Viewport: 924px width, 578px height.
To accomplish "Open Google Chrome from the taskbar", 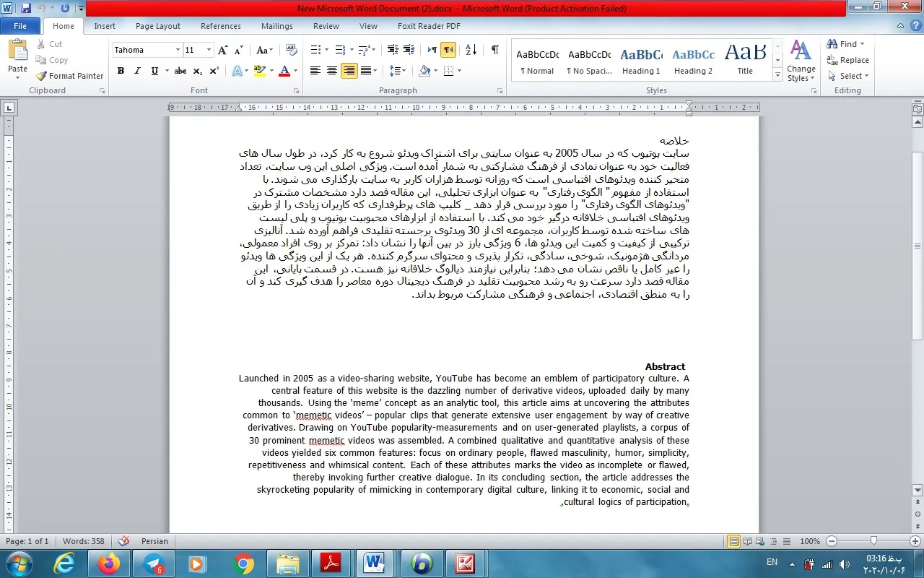I will [x=243, y=563].
